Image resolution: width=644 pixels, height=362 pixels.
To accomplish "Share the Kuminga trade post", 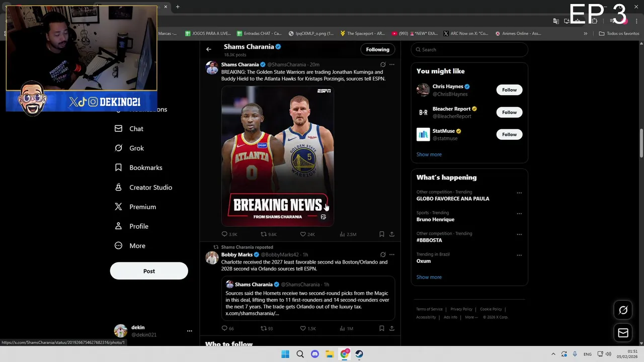I will 392,234.
